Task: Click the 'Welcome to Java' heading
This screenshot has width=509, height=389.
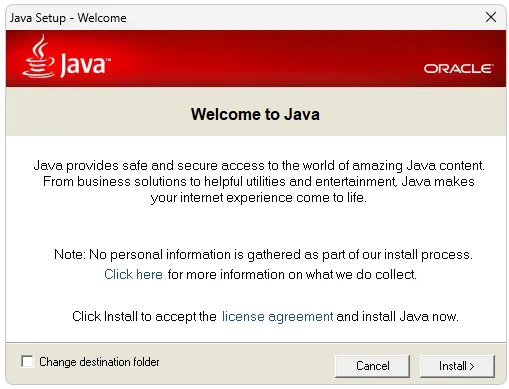Action: (255, 114)
